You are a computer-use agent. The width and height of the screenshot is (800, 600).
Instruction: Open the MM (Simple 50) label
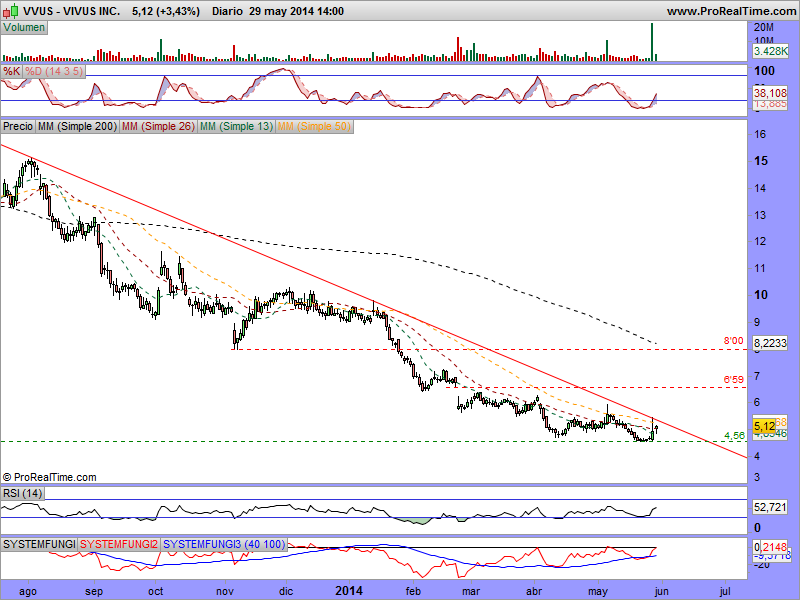tap(314, 126)
